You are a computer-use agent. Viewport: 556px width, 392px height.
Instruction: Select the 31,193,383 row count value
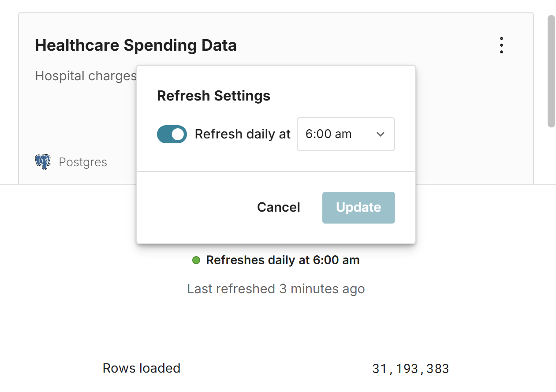pyautogui.click(x=410, y=369)
